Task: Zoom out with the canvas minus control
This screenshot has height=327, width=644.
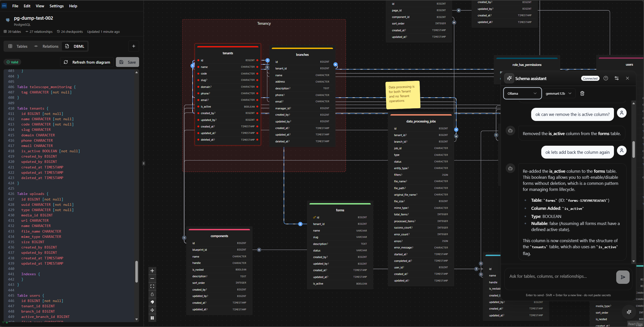Action: click(x=152, y=279)
